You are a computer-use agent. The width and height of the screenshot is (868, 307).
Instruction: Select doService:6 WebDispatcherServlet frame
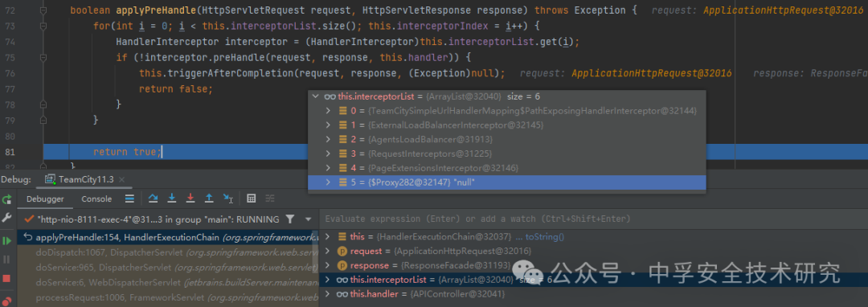[168, 283]
